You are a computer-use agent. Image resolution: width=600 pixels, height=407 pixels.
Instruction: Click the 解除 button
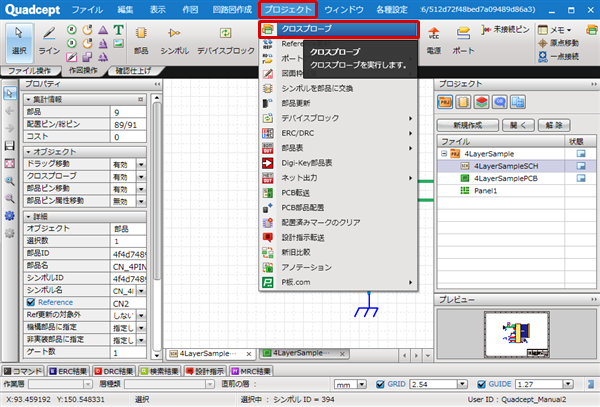pos(554,125)
